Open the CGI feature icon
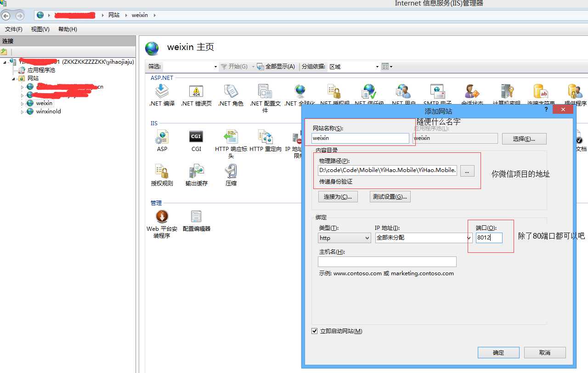The image size is (588, 373). click(x=196, y=137)
